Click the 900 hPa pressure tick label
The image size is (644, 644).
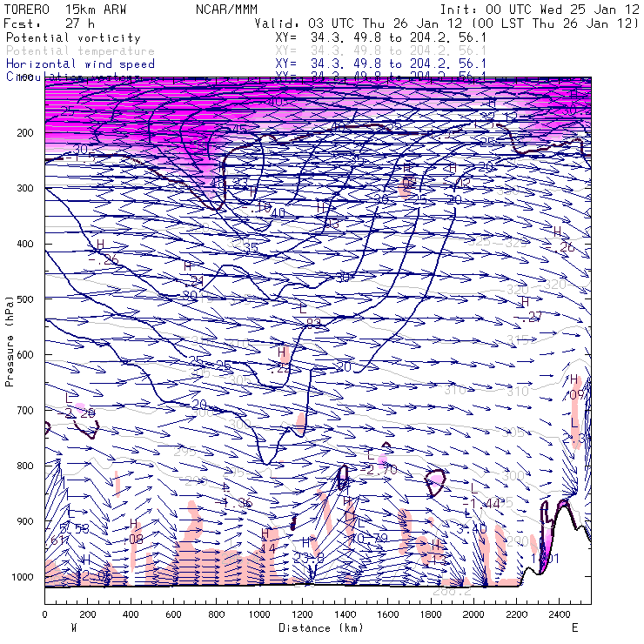25,521
